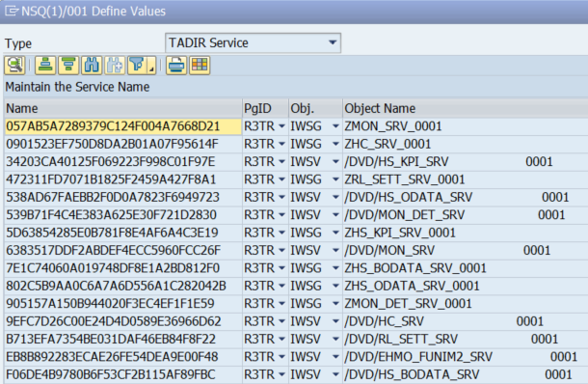Select name cell 5D63854285E0B781F8E4AF6A4C3E19
This screenshot has height=384, width=588.
(123, 233)
